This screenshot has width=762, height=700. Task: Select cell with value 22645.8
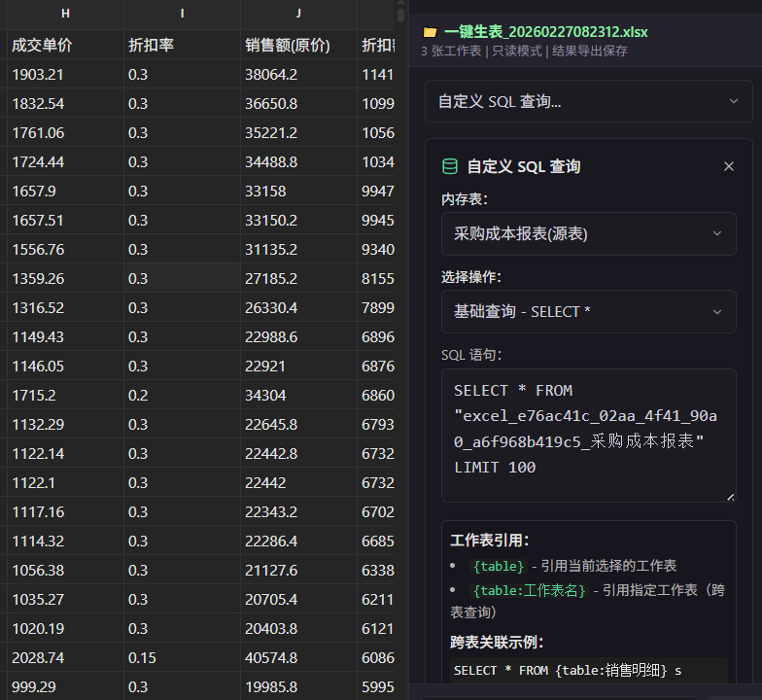tap(299, 424)
